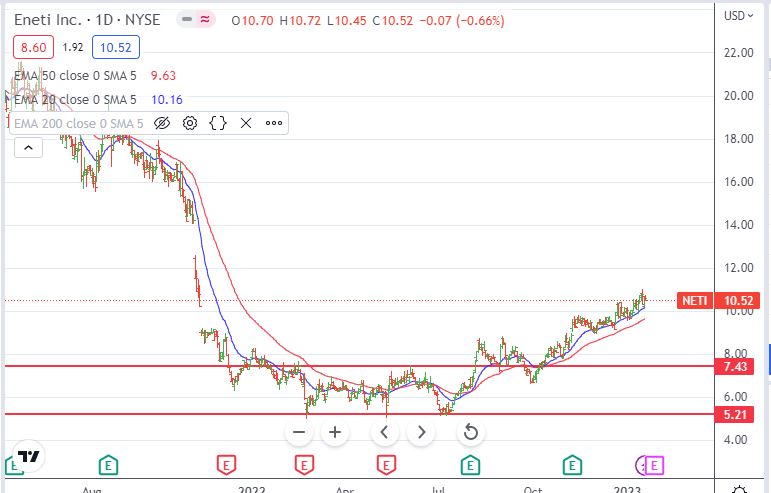Click the TradingView logo
This screenshot has width=771, height=493.
point(28,457)
